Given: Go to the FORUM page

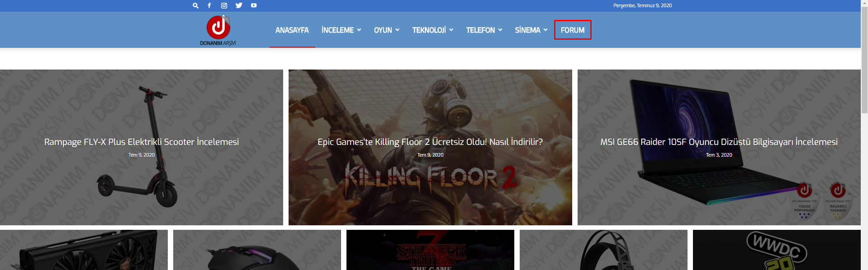Looking at the screenshot, I should click(x=573, y=30).
